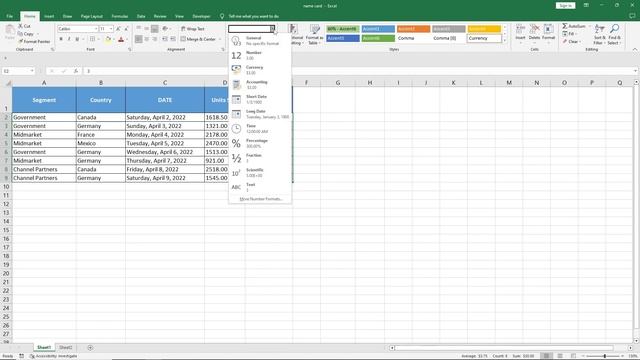Click the Conditional Formatting icon
640x360 pixels.
[x=293, y=29]
